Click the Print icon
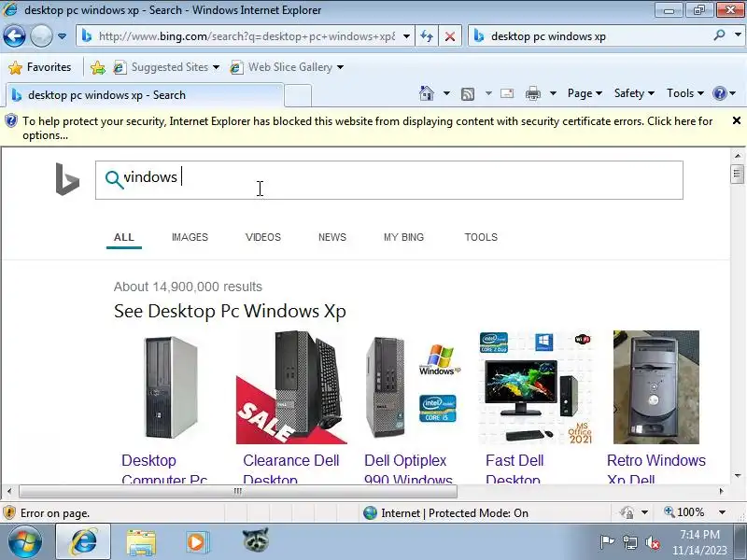The width and height of the screenshot is (747, 560). [x=532, y=93]
